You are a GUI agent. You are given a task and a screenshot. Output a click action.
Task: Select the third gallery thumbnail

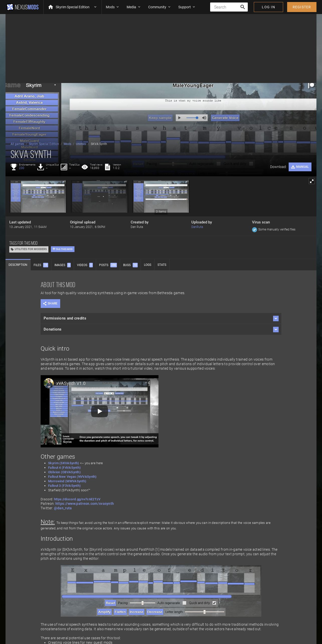point(161,196)
